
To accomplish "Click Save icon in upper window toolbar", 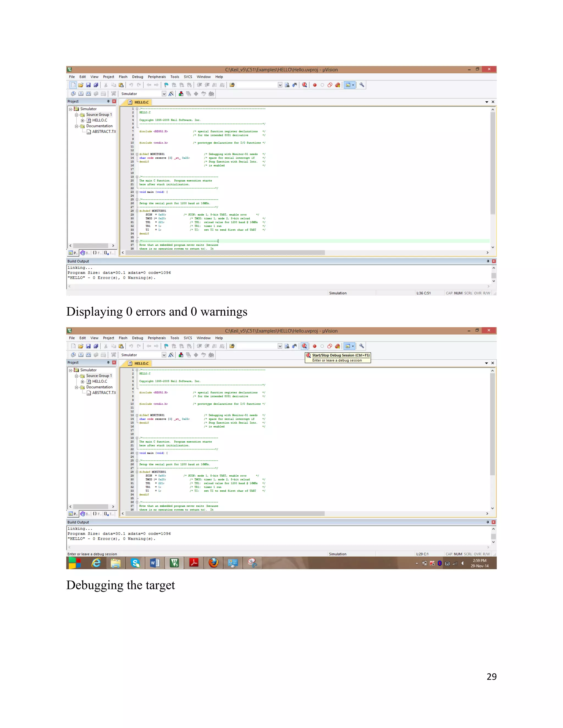I will tap(89, 85).
